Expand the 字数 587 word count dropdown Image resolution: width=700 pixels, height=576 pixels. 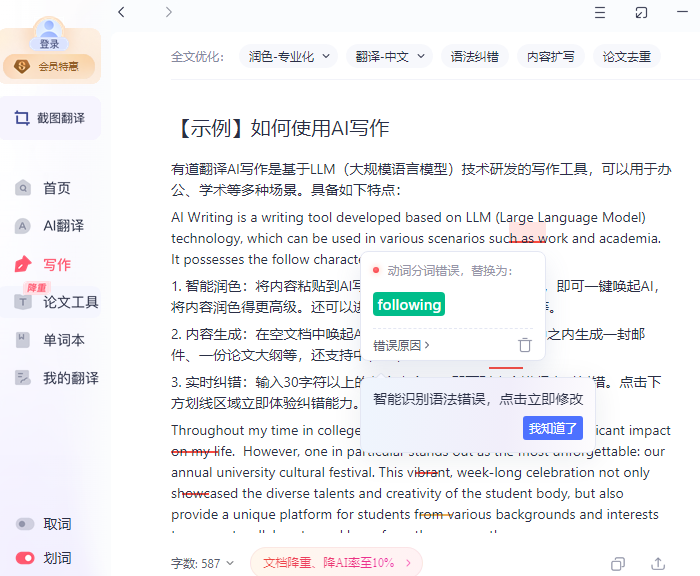tap(203, 564)
